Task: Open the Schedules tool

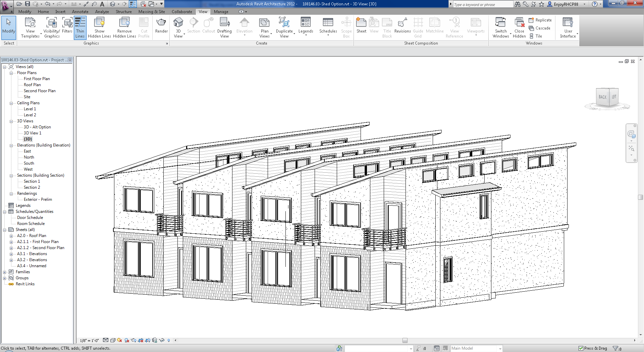Action: pyautogui.click(x=328, y=26)
